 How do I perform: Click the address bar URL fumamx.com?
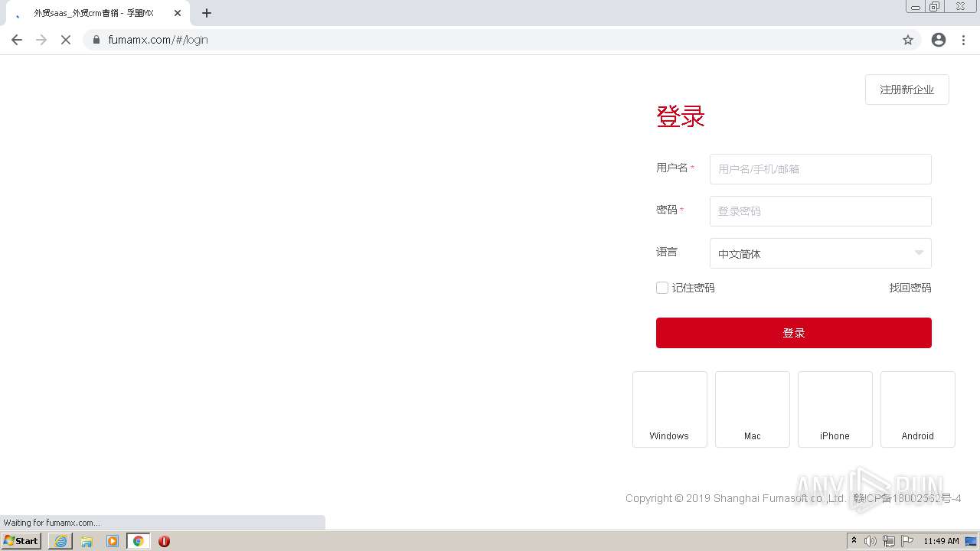coord(158,40)
